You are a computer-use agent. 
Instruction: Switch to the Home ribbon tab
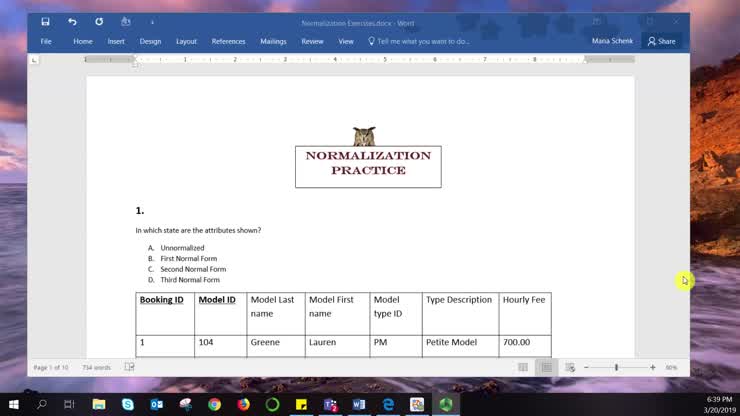click(83, 42)
